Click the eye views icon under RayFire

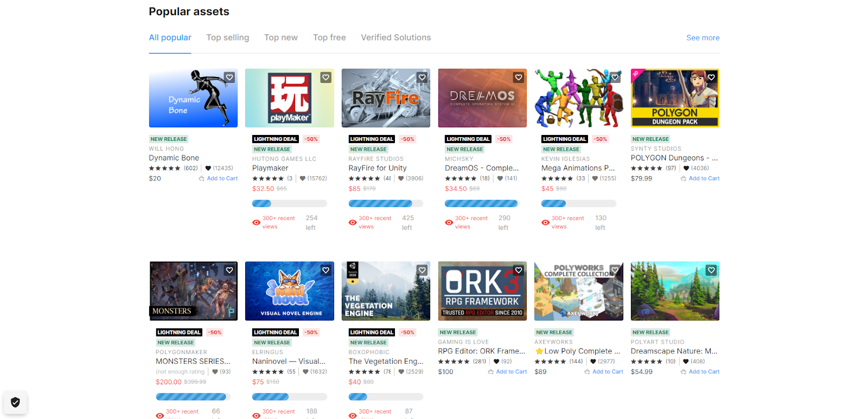click(353, 223)
